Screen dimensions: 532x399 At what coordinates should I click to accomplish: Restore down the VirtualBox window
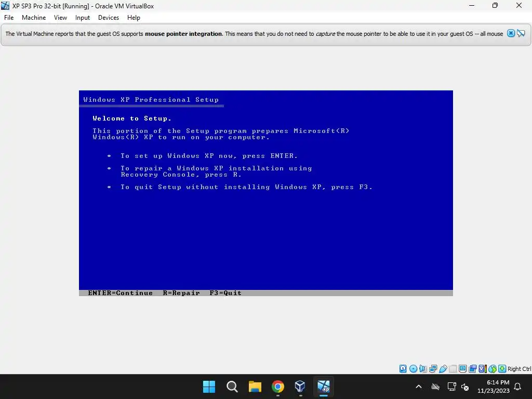[495, 5]
